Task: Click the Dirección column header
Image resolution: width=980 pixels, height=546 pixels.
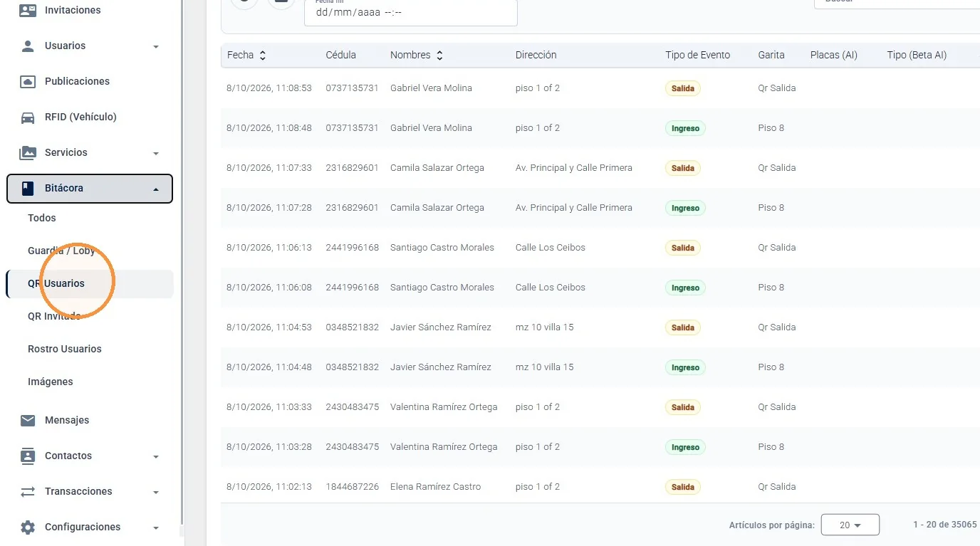Action: click(536, 55)
